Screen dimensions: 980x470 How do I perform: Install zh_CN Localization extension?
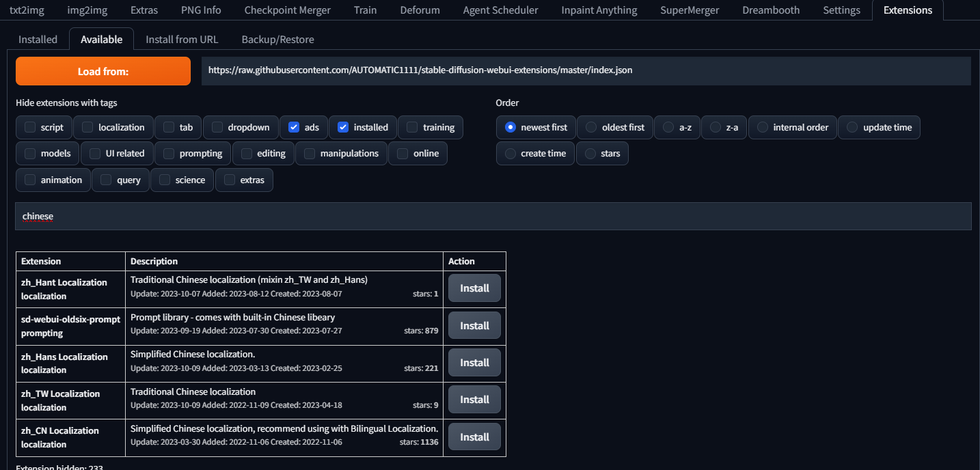[x=474, y=437]
